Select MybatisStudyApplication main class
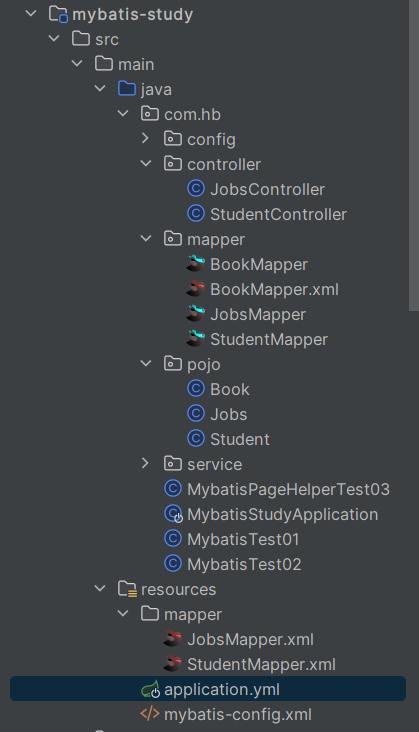This screenshot has width=419, height=732. pos(283,514)
